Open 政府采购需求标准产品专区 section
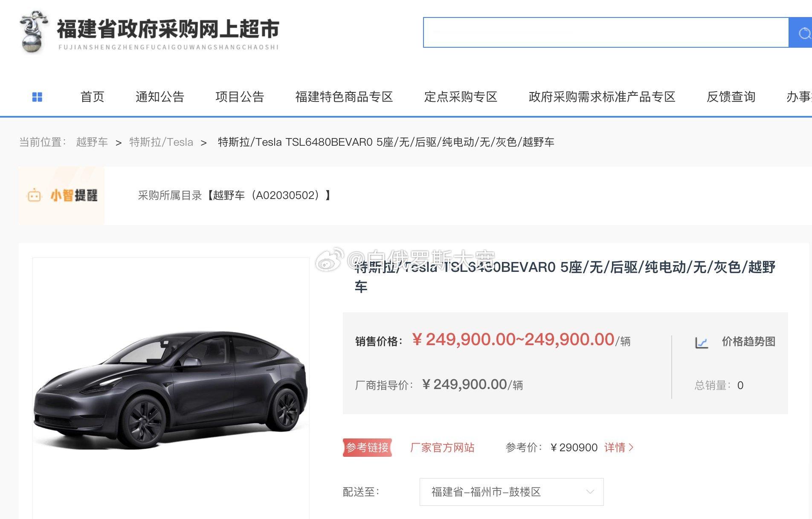The image size is (812, 519). pyautogui.click(x=602, y=97)
